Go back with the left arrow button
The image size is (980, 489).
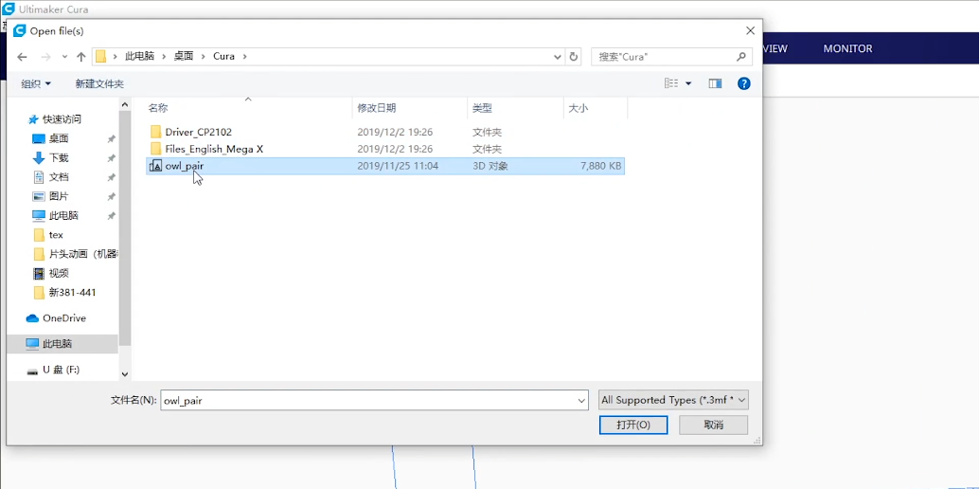(x=22, y=56)
